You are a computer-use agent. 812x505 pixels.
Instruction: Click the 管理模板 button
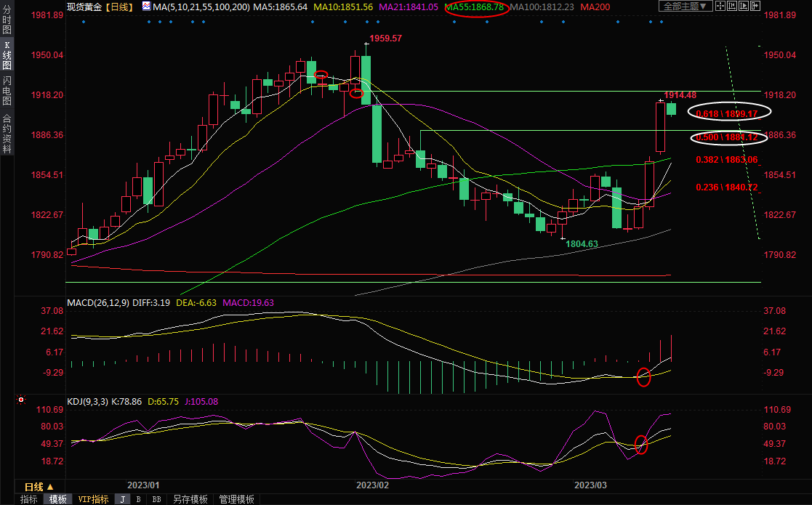236,499
